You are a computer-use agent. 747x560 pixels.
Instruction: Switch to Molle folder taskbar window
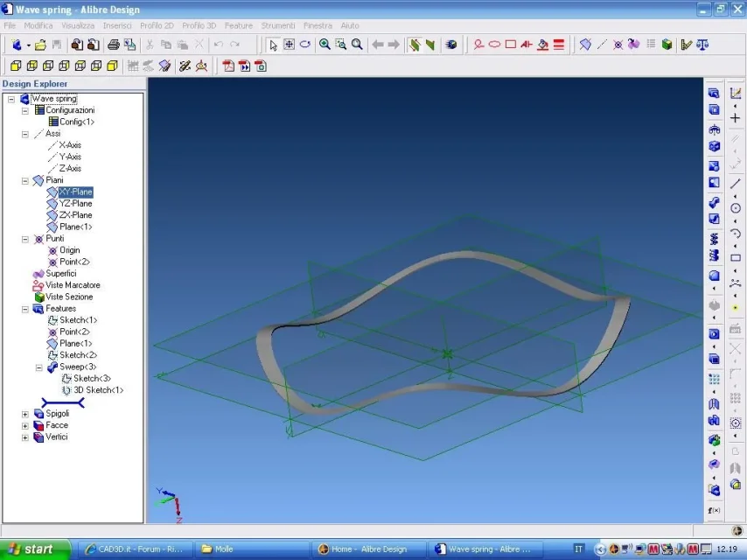tap(252, 549)
